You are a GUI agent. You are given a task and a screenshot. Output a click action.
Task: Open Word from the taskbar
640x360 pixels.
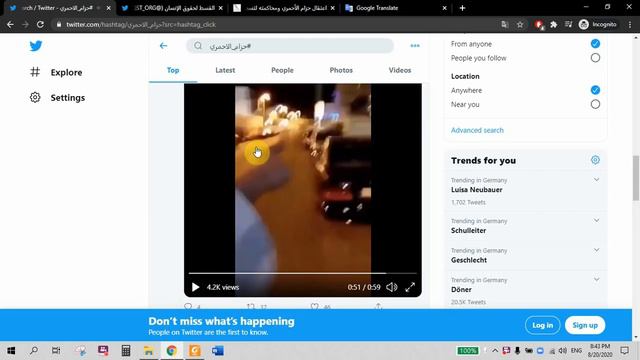(x=218, y=351)
